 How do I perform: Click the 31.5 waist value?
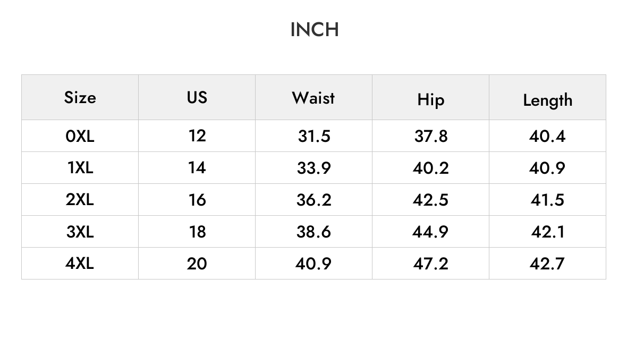[313, 136]
